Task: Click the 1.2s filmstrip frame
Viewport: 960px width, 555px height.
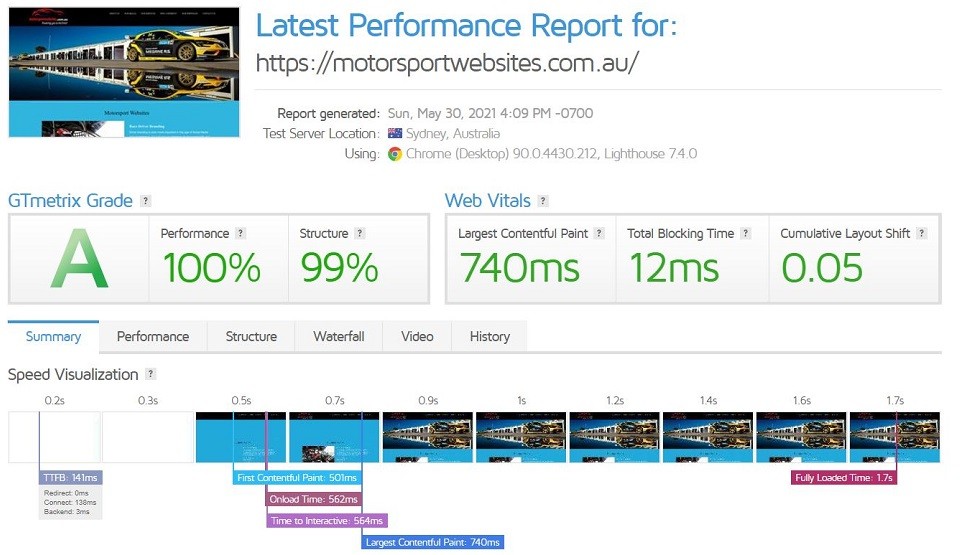Action: [615, 437]
